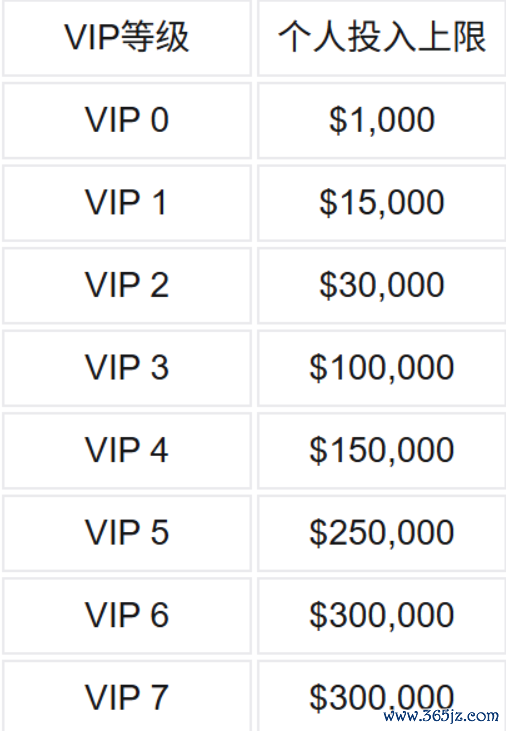The image size is (506, 731).
Task: Select the VIP 4 cell
Action: [x=127, y=450]
